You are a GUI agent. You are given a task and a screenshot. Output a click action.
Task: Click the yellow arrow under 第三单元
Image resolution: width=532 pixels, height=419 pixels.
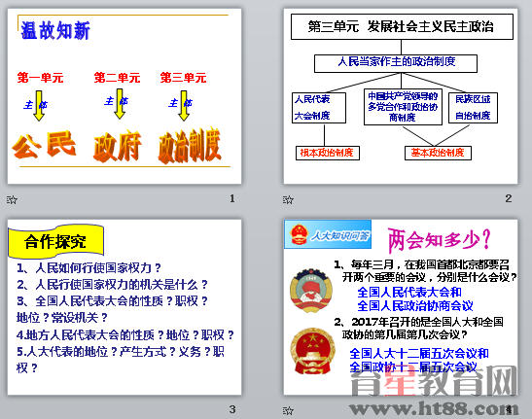tap(184, 106)
